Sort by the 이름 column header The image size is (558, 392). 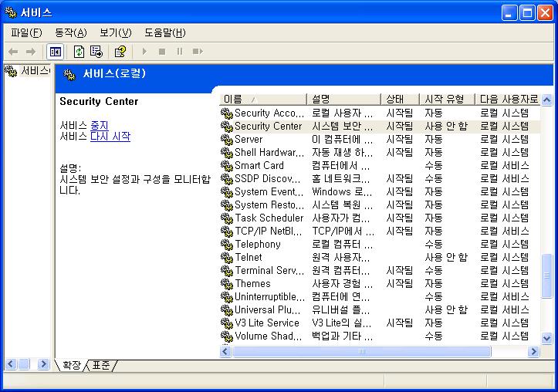[263, 99]
